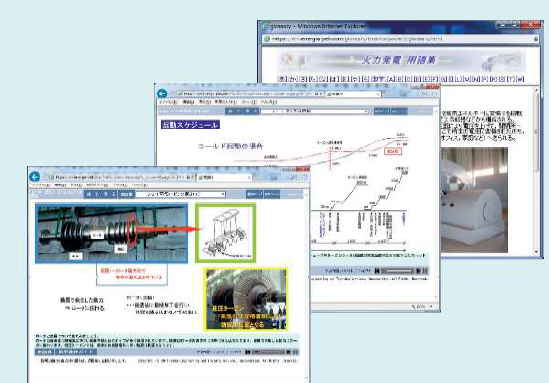Click the yellow-bordered low pressure turbine photo
This screenshot has width=549, height=383.
coord(246,299)
